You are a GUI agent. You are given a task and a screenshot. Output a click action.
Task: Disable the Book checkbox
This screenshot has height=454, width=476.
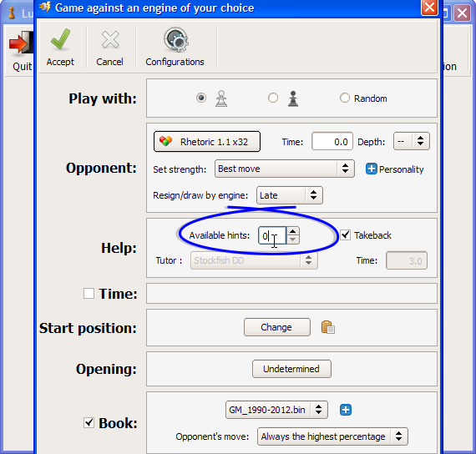[89, 423]
